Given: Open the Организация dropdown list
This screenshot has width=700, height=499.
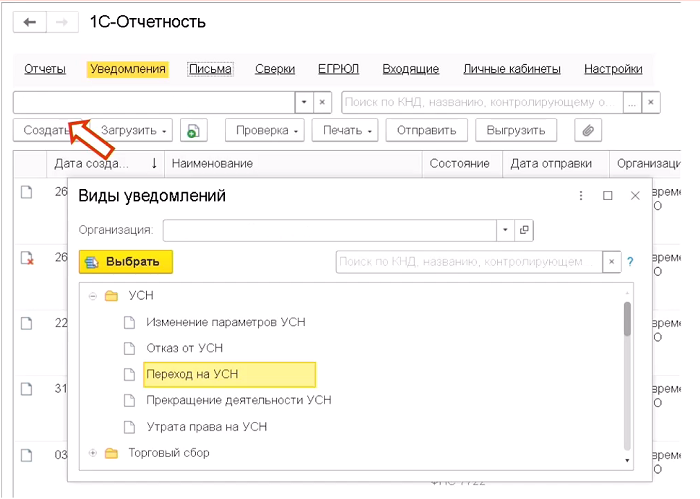Looking at the screenshot, I should click(x=505, y=230).
